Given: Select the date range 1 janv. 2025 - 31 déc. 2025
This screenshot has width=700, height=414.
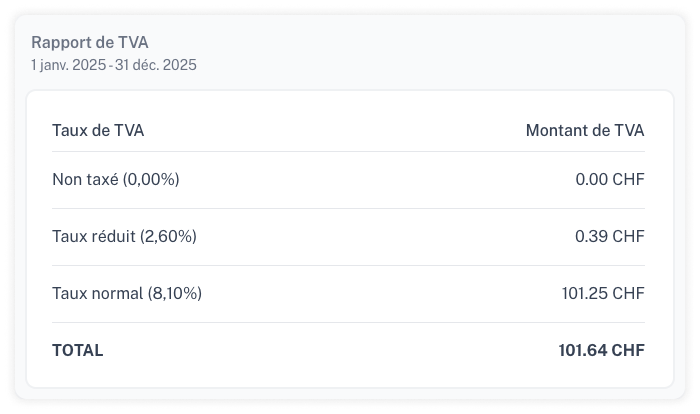Looking at the screenshot, I should (x=114, y=65).
